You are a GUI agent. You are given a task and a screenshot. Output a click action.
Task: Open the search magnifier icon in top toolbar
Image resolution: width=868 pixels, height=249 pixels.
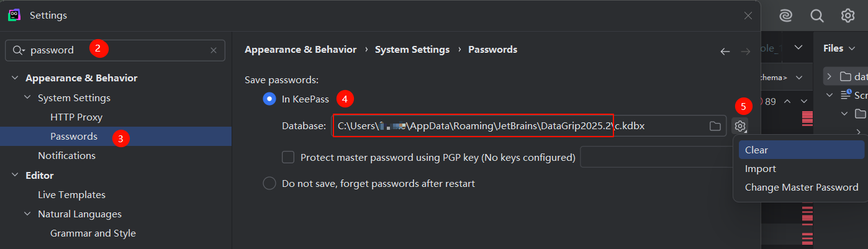click(817, 16)
